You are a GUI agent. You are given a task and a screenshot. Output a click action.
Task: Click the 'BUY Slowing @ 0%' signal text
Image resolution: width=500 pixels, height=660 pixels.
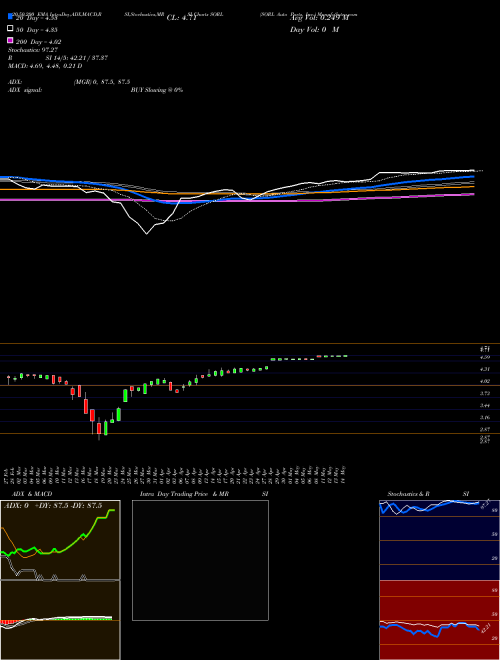coord(157,90)
